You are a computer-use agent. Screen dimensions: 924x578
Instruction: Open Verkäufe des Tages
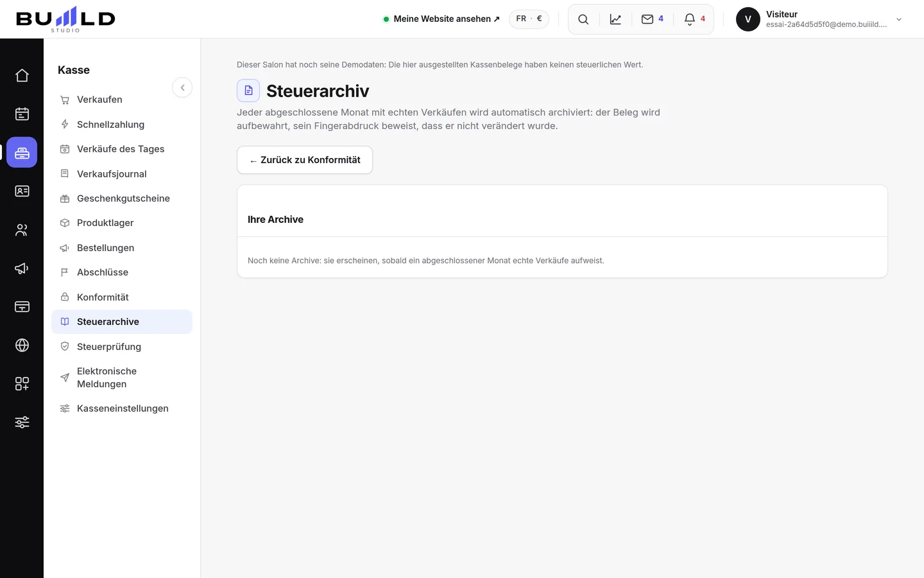pos(122,149)
